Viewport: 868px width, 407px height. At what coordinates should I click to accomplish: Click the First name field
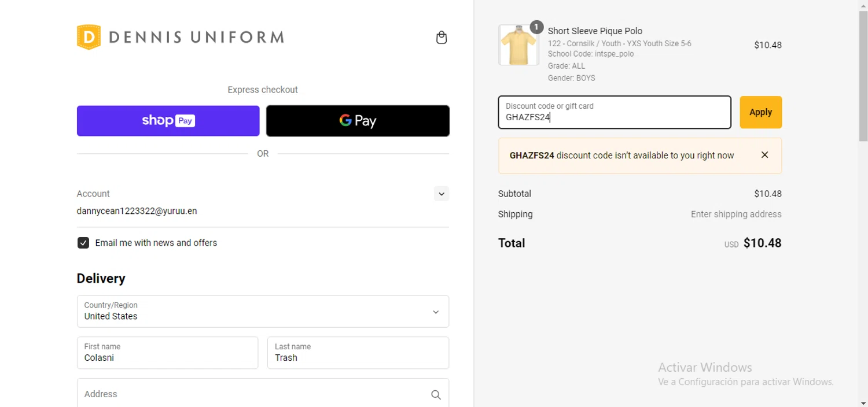click(167, 353)
